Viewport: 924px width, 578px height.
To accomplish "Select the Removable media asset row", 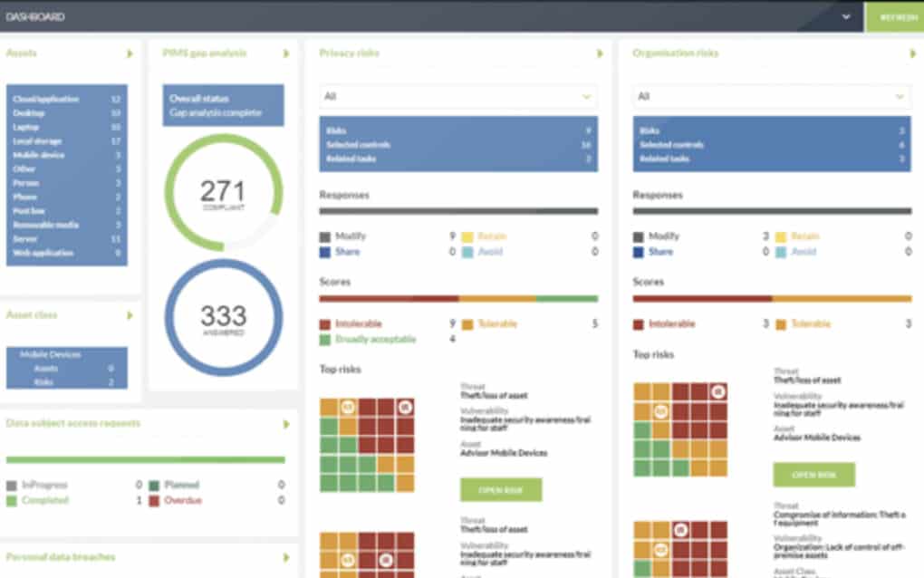I will (67, 225).
